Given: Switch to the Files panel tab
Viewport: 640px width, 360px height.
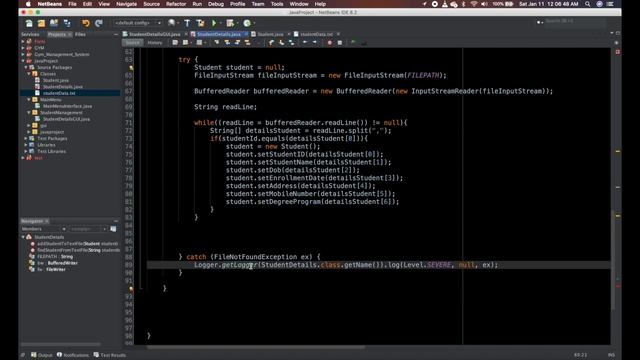Looking at the screenshot, I should click(x=80, y=34).
